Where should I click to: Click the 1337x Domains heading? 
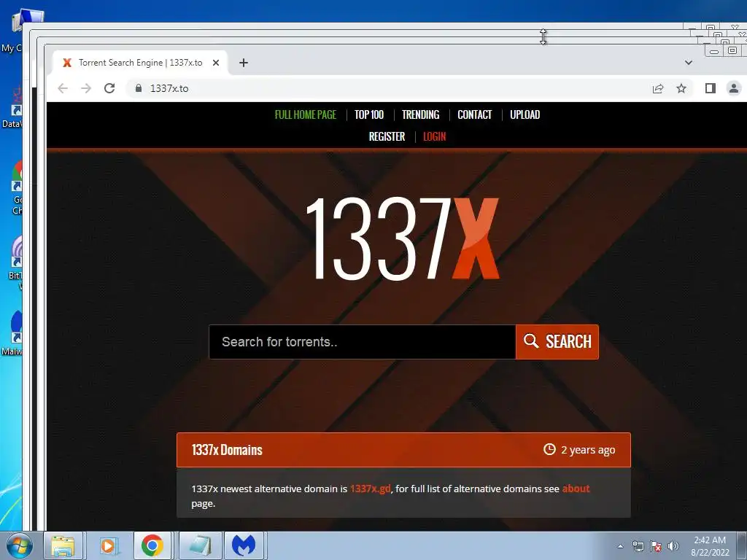[x=227, y=450]
